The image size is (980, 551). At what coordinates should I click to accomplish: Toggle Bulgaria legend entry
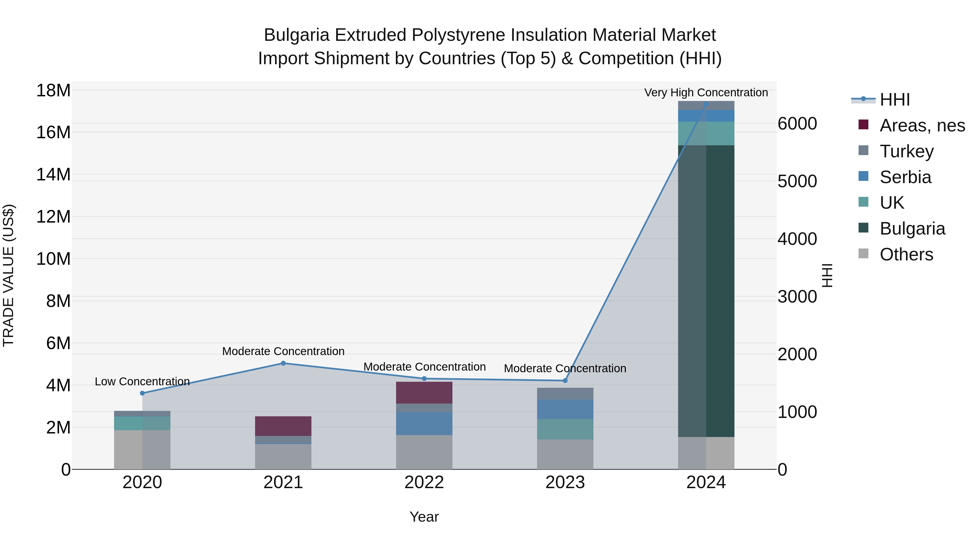(x=902, y=228)
